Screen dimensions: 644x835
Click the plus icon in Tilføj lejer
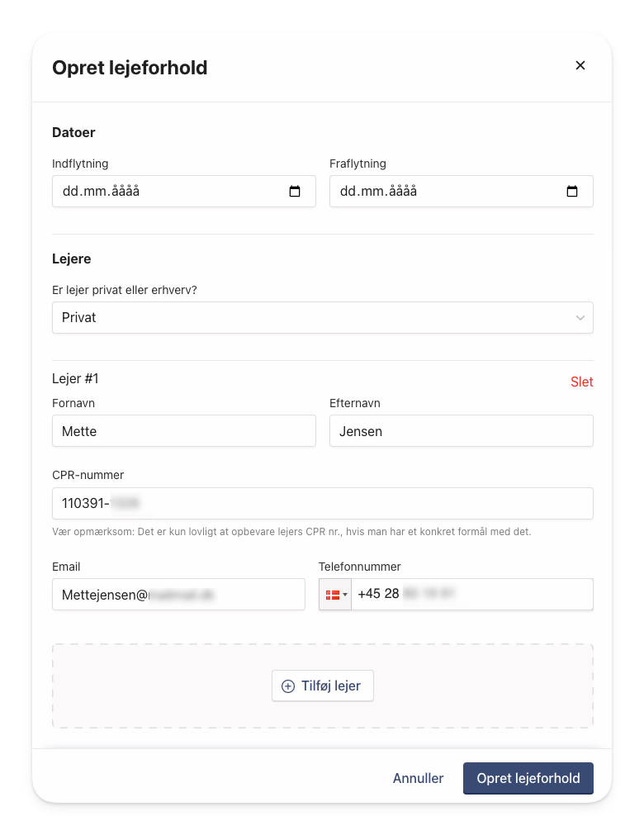[288, 686]
